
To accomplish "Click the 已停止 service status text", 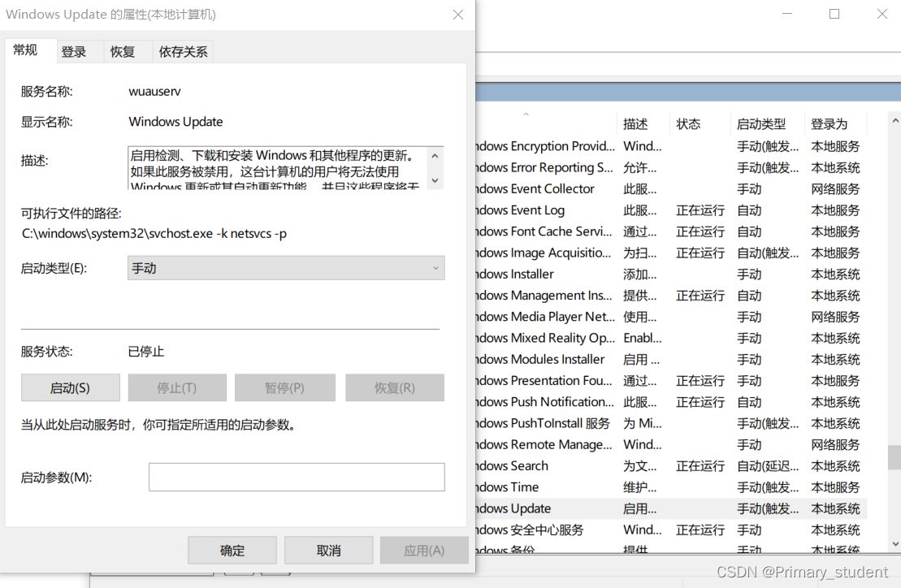I will [x=146, y=352].
